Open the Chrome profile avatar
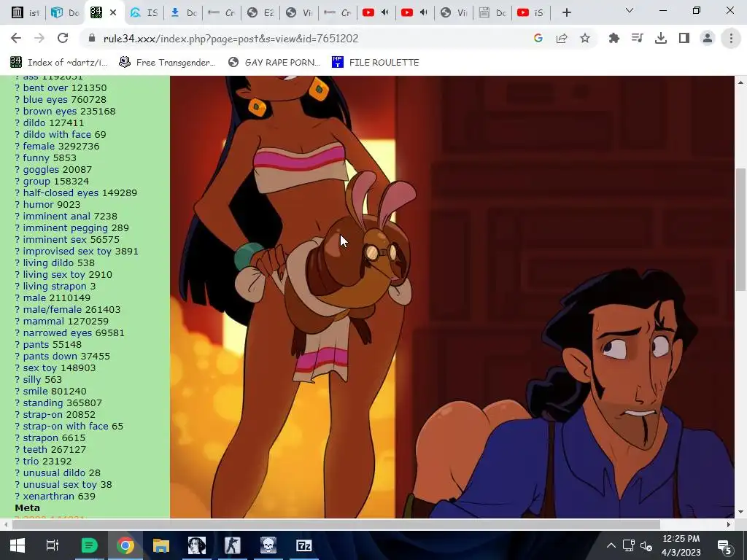The image size is (747, 560). (x=708, y=38)
